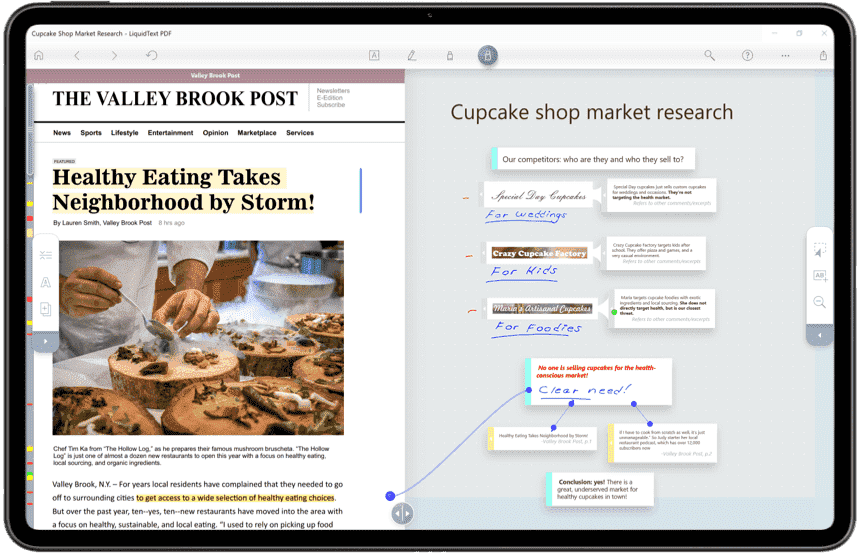
Task: Select the Special Day Cupcakes excerpt
Action: click(x=538, y=195)
